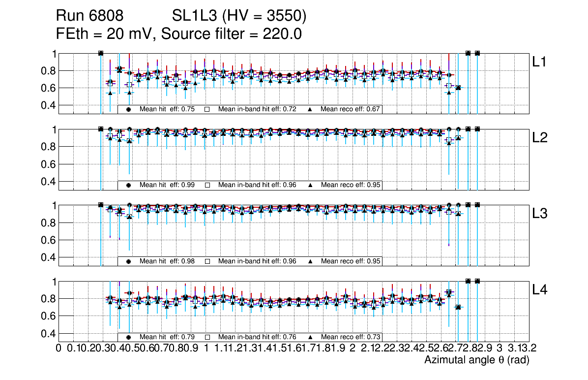Viewport: 588px width, 380px height.
Task: Select the 'SL1L3 (HV = 3550)' title
Action: point(239,17)
